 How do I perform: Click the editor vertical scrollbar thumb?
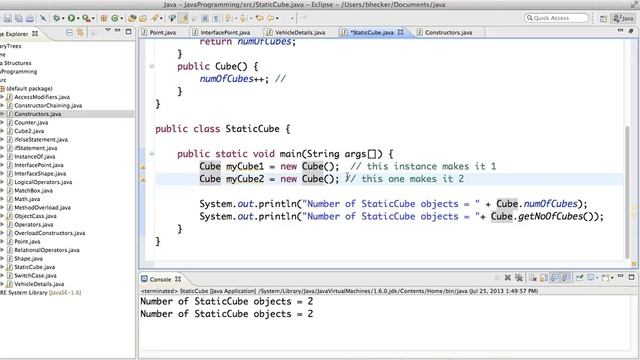point(628,191)
